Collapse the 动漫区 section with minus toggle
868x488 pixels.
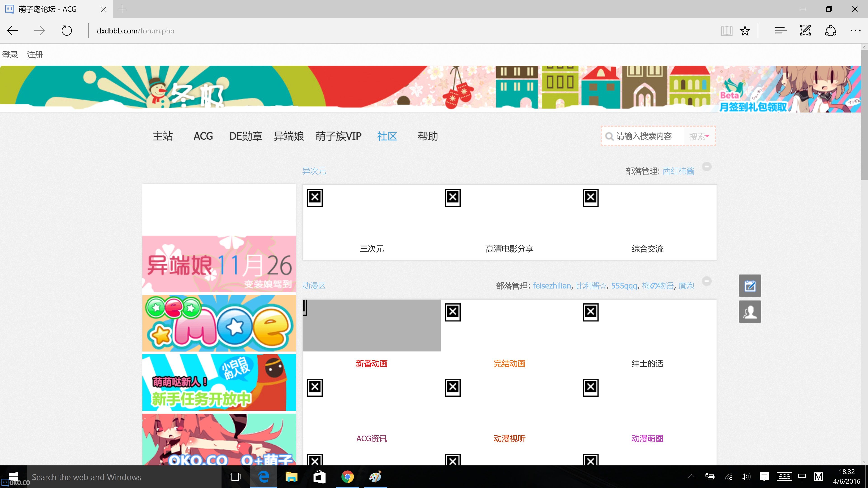point(707,281)
